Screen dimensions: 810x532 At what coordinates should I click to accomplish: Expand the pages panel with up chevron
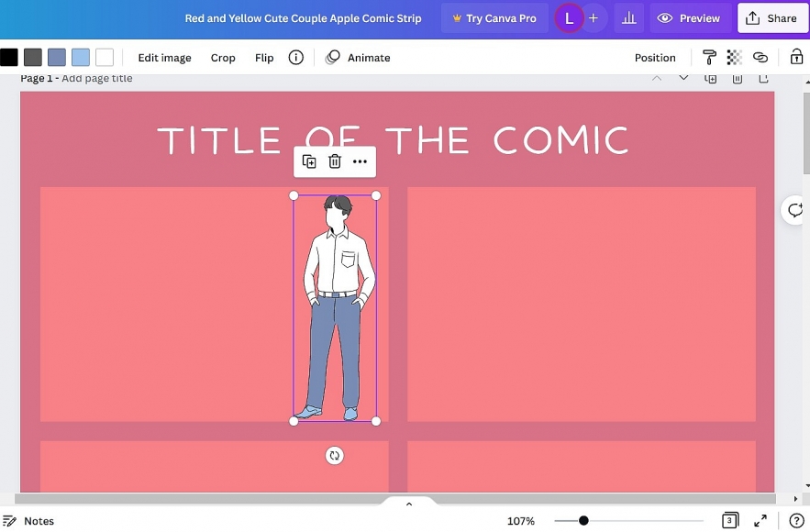409,504
